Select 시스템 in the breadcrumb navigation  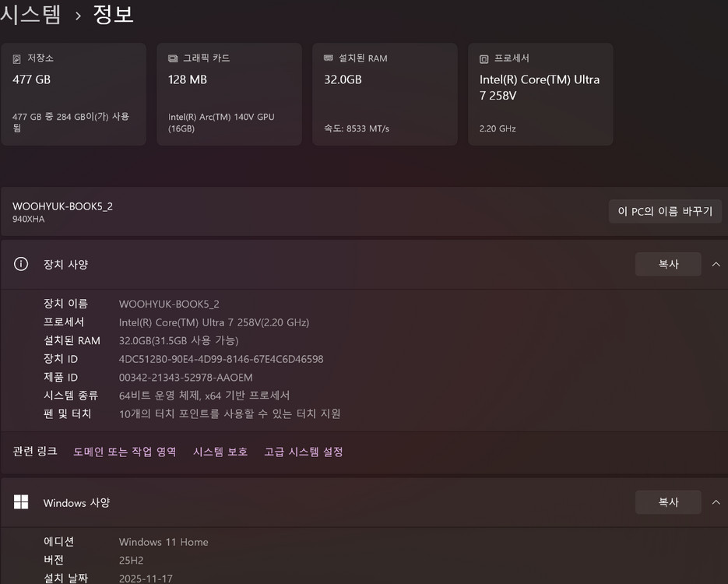click(32, 14)
